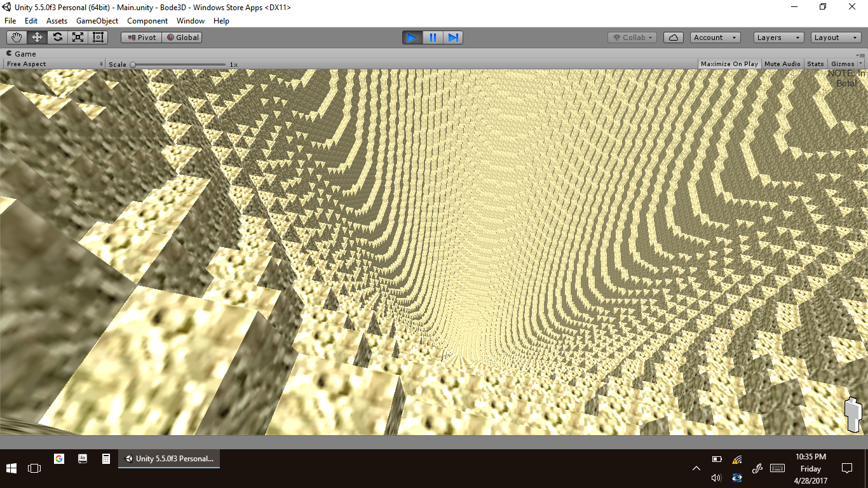Toggle Maximize On Play
This screenshot has width=868, height=488.
[729, 64]
